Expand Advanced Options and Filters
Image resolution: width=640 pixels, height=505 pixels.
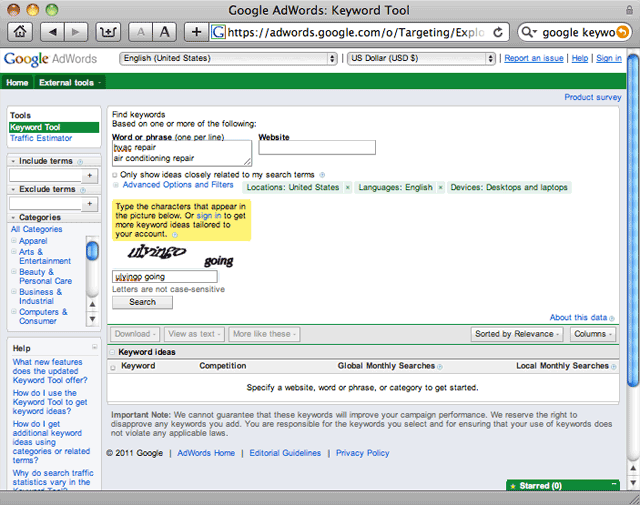tap(178, 185)
